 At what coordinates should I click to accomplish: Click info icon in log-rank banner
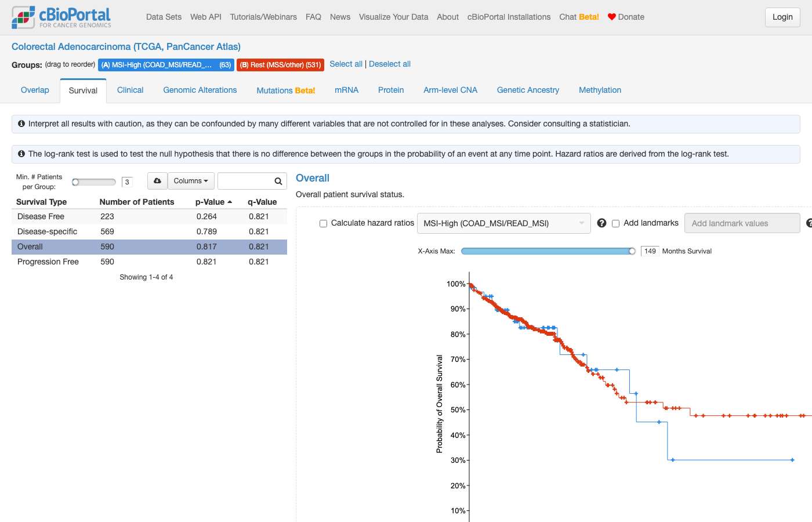(x=21, y=154)
